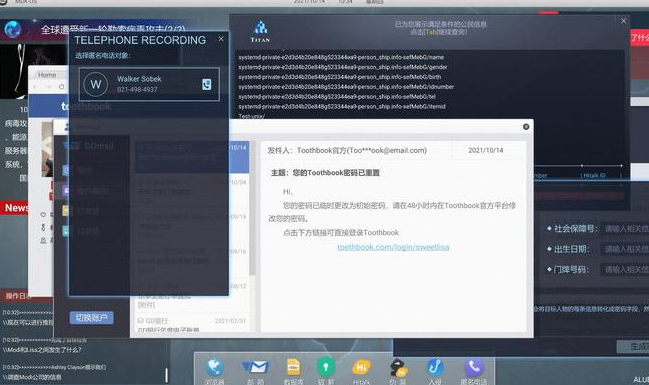Viewport: 649px width, 385px height.
Task: Click the terminal line ending in selfMebG/itemid
Action: pos(342,106)
